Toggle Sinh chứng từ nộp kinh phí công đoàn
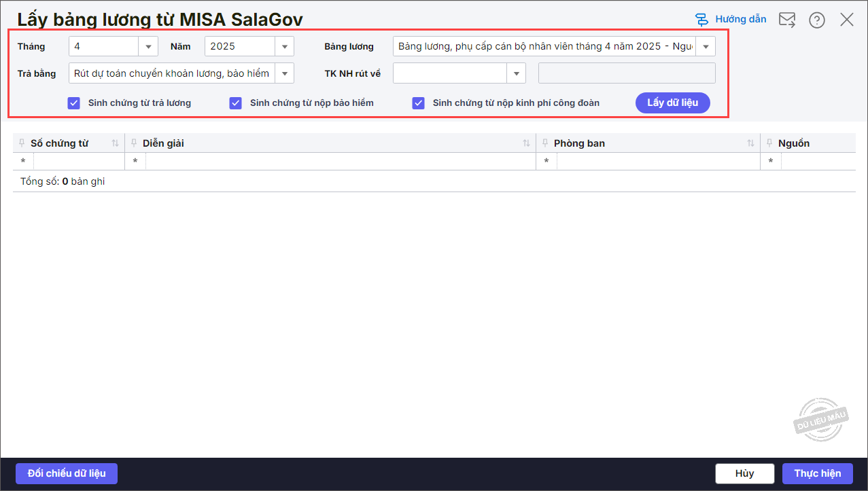Viewport: 868px width, 491px height. click(419, 103)
